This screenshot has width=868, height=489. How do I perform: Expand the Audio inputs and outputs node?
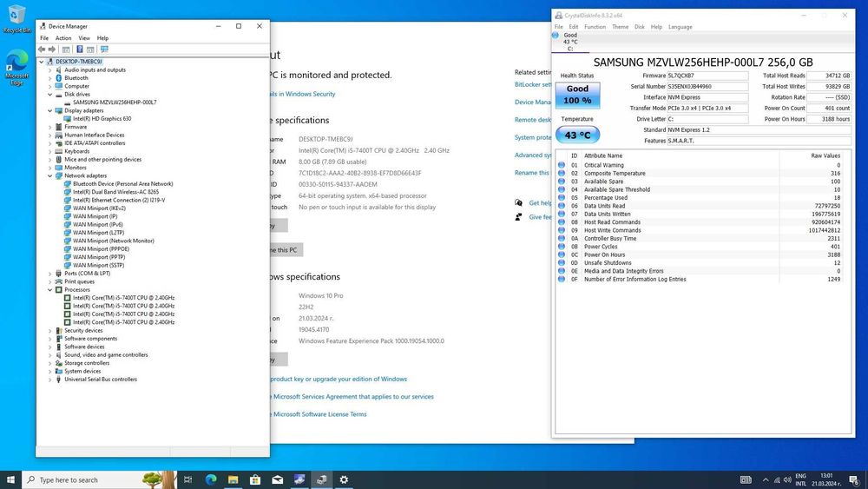(49, 70)
